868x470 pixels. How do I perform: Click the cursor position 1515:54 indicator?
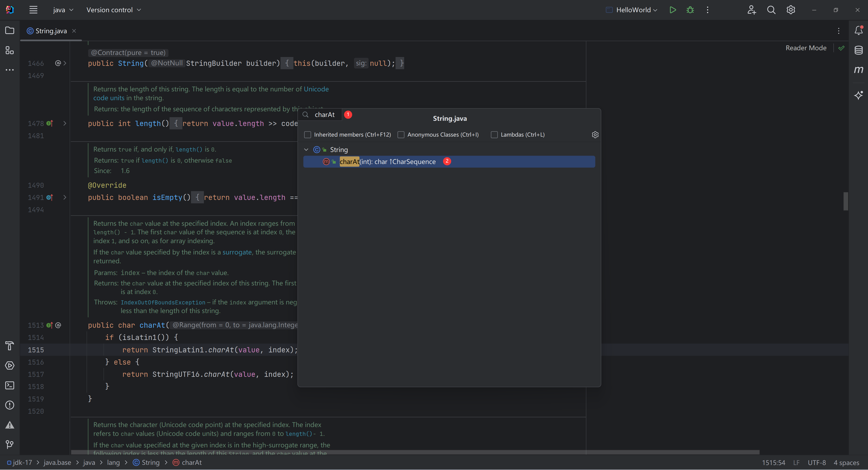(773, 463)
